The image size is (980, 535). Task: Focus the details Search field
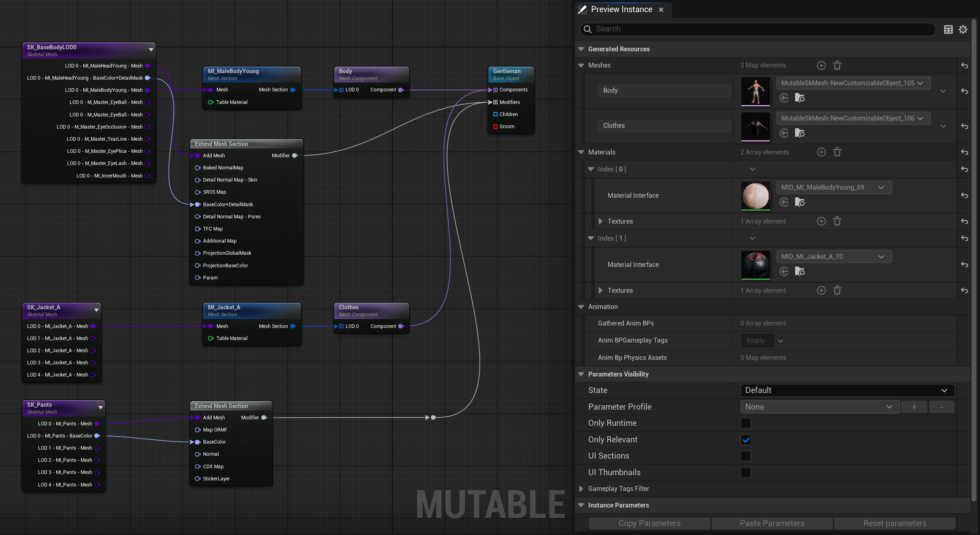(758, 29)
